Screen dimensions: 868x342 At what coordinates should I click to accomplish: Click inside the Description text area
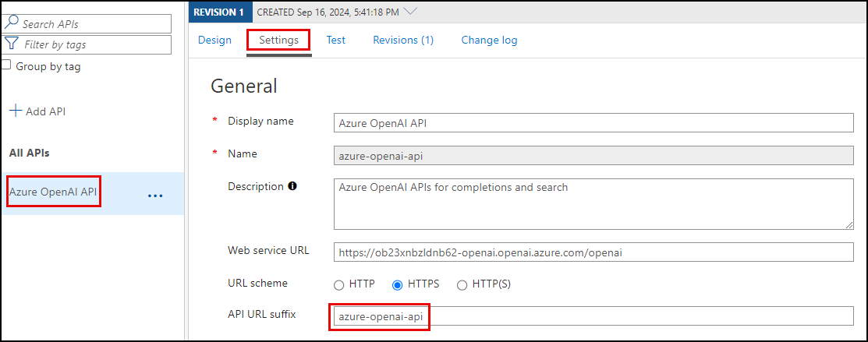tap(593, 203)
